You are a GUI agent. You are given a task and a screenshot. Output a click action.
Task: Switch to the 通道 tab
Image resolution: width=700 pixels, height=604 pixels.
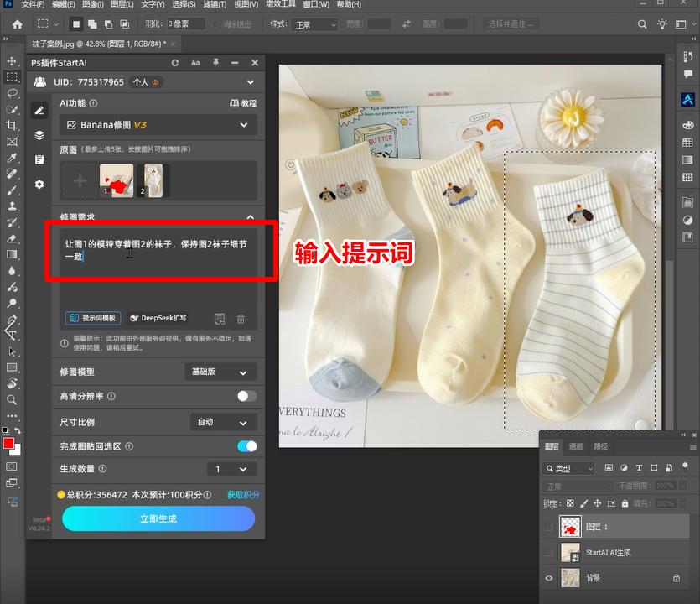(x=576, y=446)
